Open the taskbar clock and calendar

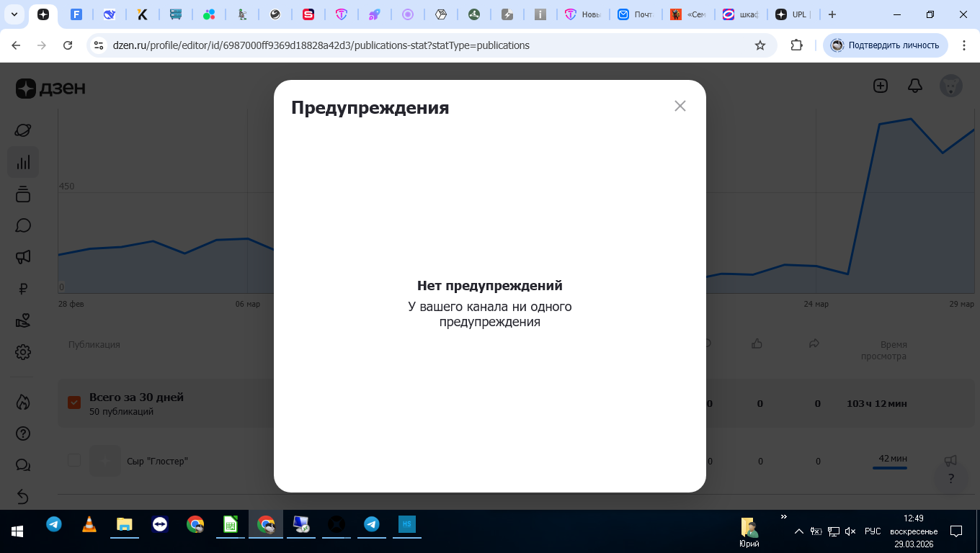click(914, 531)
